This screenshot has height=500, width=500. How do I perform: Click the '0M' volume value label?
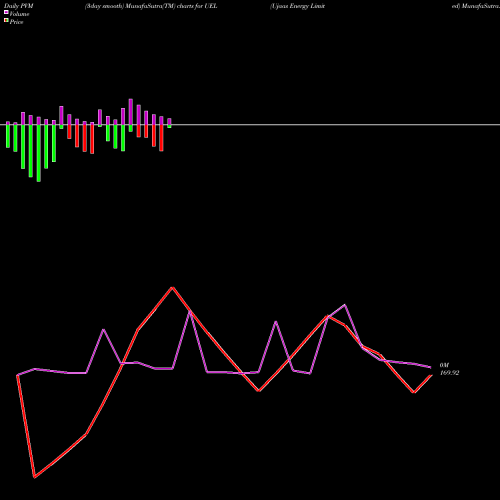coord(444,365)
